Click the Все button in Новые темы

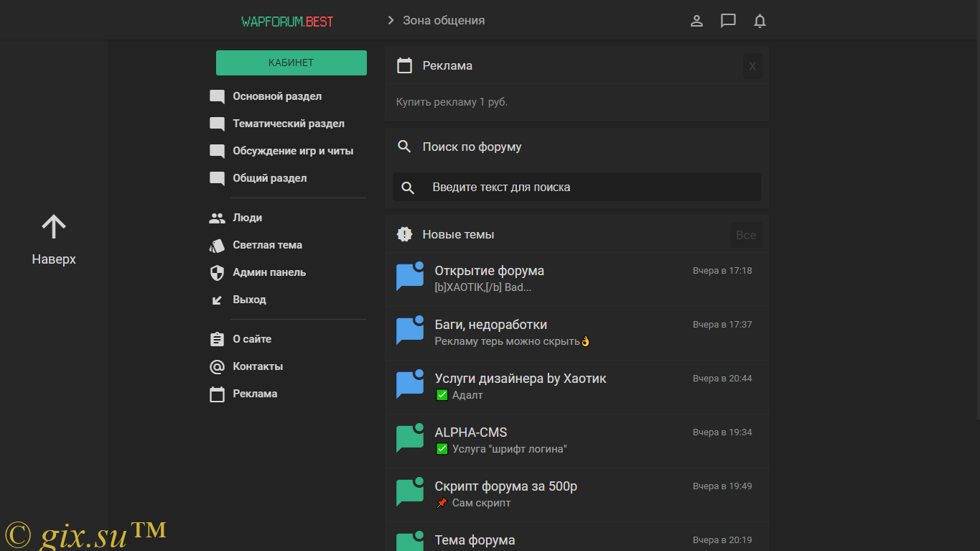(746, 235)
